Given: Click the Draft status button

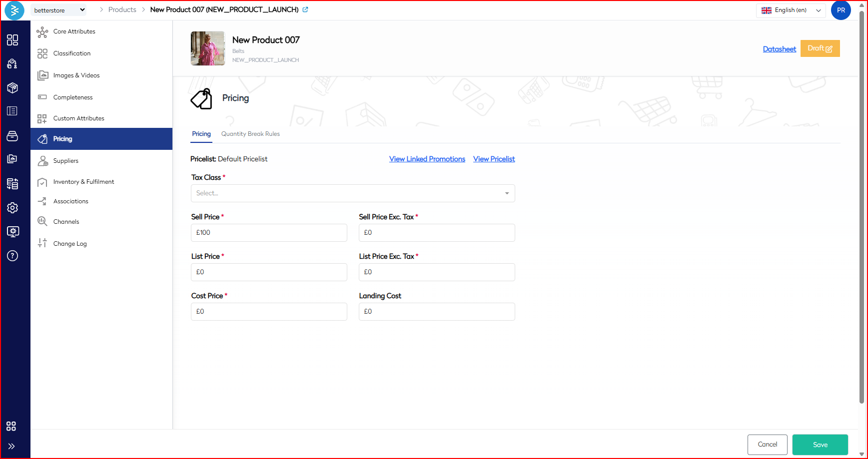Looking at the screenshot, I should (820, 48).
